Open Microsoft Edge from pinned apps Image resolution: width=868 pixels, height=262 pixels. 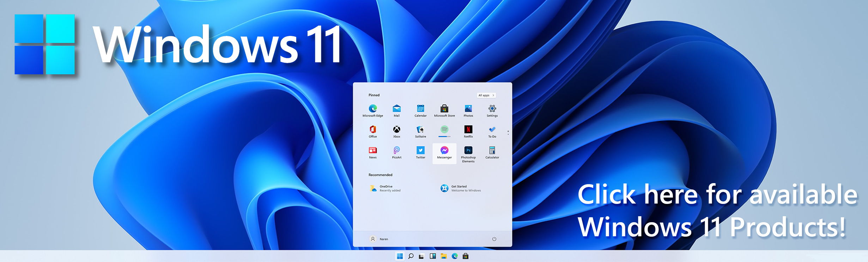[x=373, y=110]
